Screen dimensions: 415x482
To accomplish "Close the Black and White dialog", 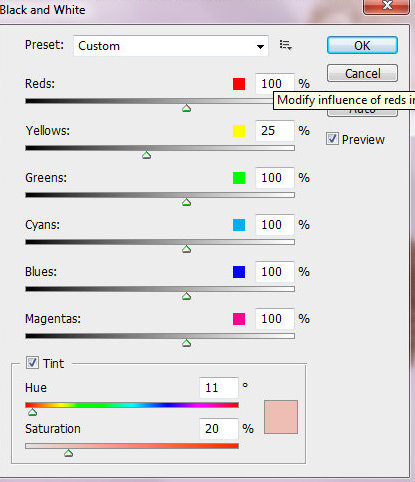I will pos(387,6).
